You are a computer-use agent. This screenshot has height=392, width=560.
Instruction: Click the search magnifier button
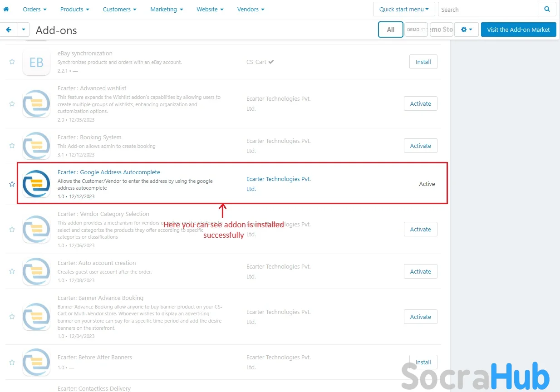pos(547,9)
